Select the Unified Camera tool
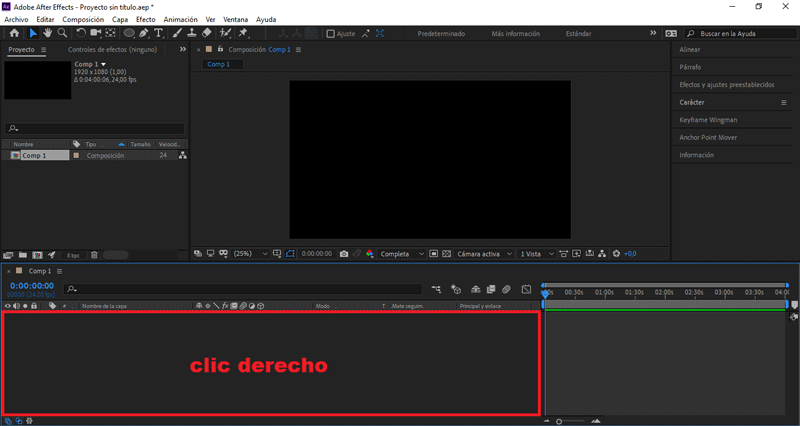Screen dimensions: 800x426 (x=95, y=33)
